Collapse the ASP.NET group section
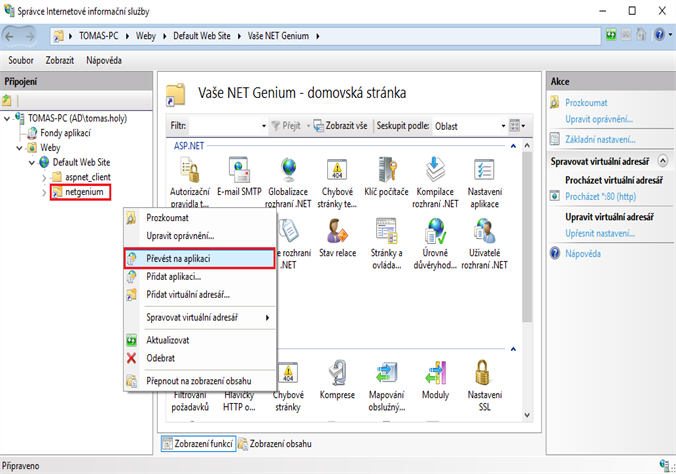The height and width of the screenshot is (474, 676). coord(513,146)
